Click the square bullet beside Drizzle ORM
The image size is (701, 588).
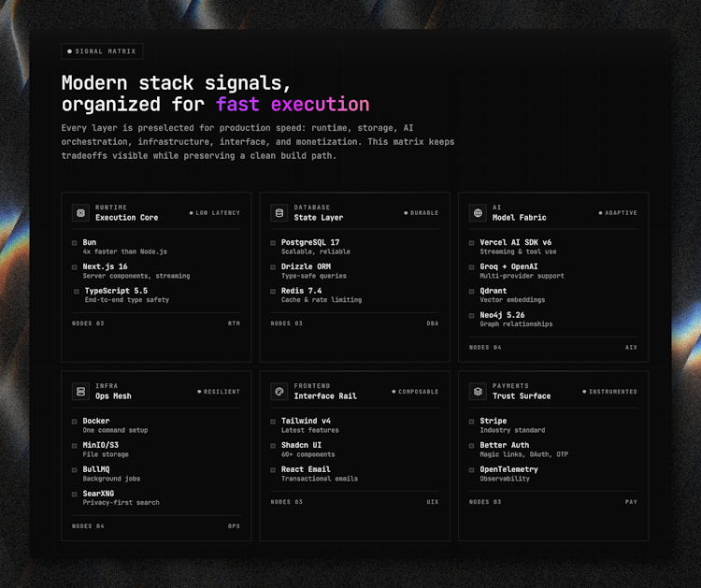(273, 267)
